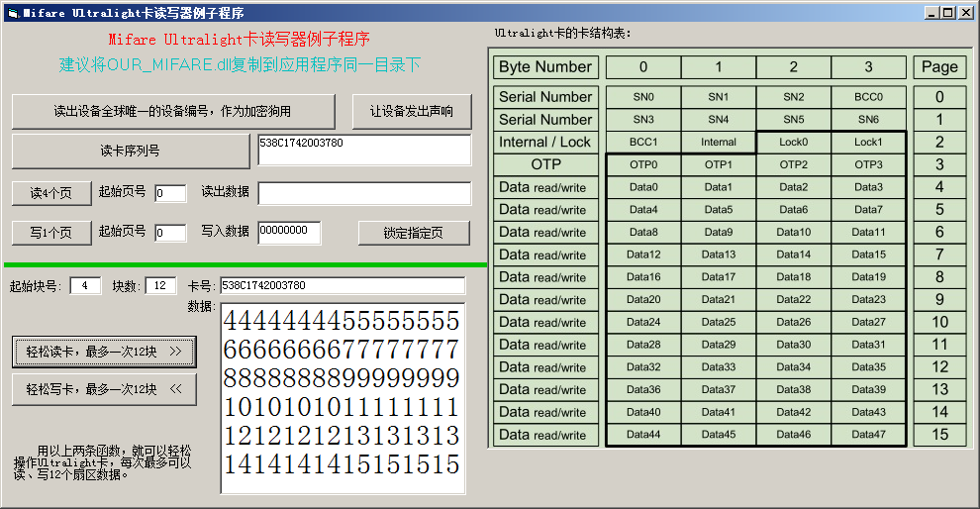This screenshot has width=980, height=509.
Task: Click the 读4个页 button
Action: (51, 193)
